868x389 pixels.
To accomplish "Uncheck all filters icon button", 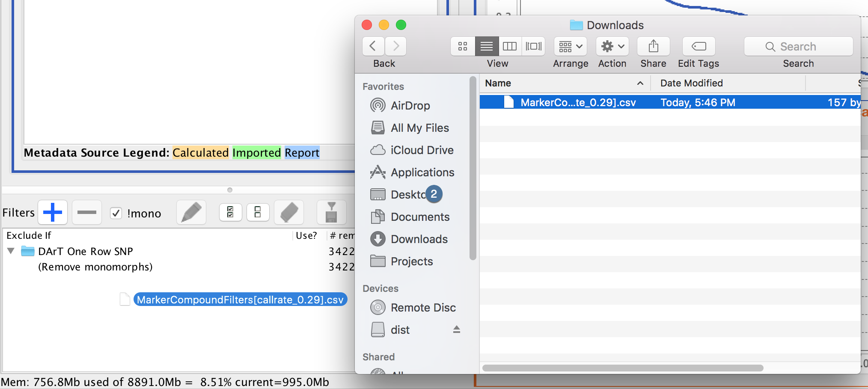I will click(258, 212).
